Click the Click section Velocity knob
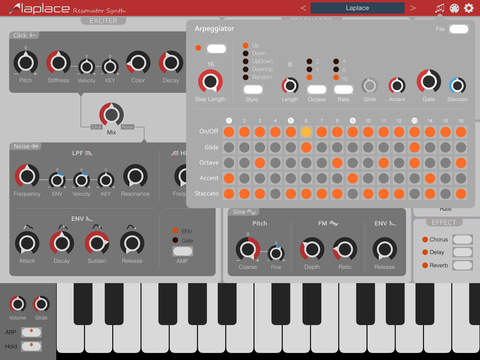480x360 pixels. pyautogui.click(x=86, y=67)
